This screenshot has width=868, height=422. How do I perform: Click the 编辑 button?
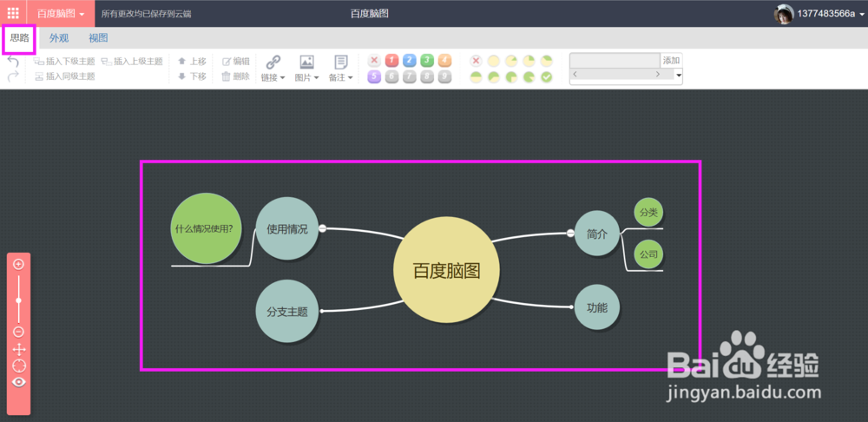tap(236, 62)
